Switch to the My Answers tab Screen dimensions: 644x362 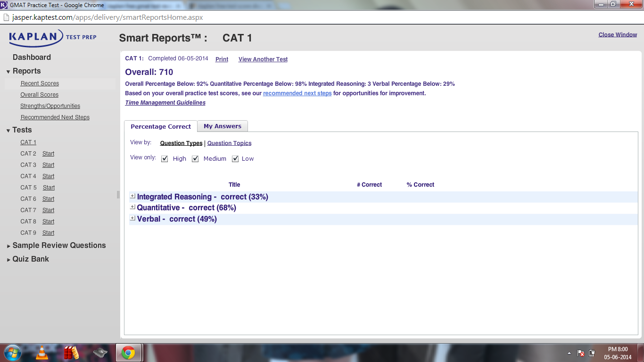coord(222,126)
